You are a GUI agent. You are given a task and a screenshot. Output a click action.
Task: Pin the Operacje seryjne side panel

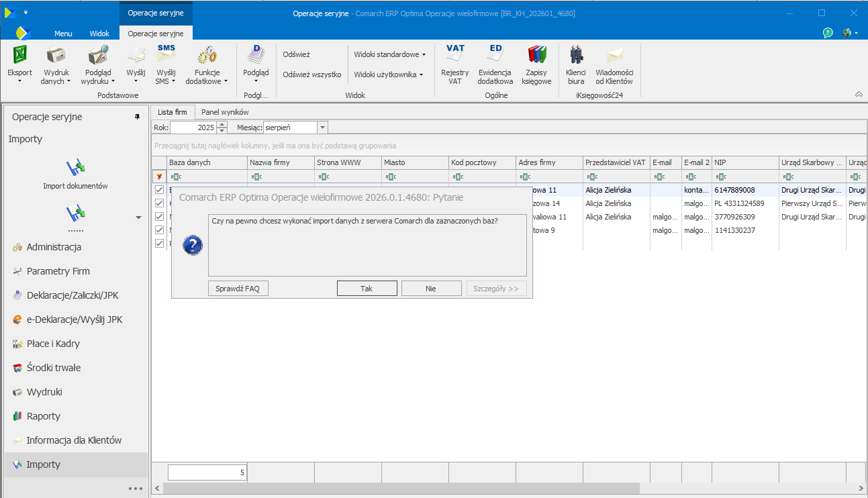[x=138, y=117]
